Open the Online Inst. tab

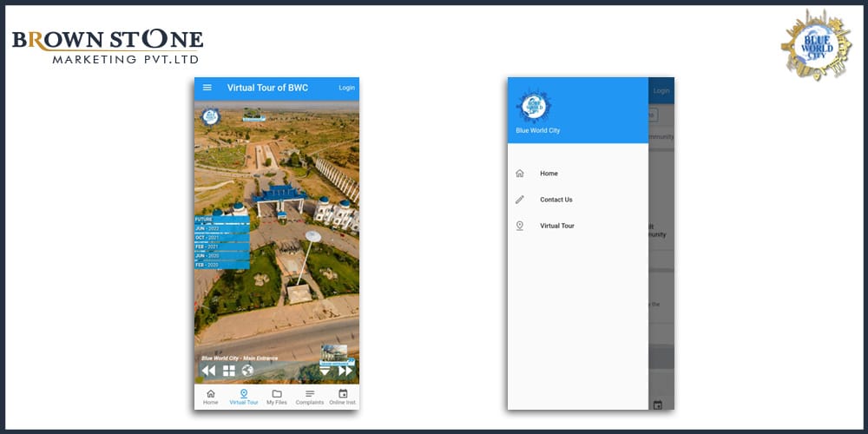point(343,397)
